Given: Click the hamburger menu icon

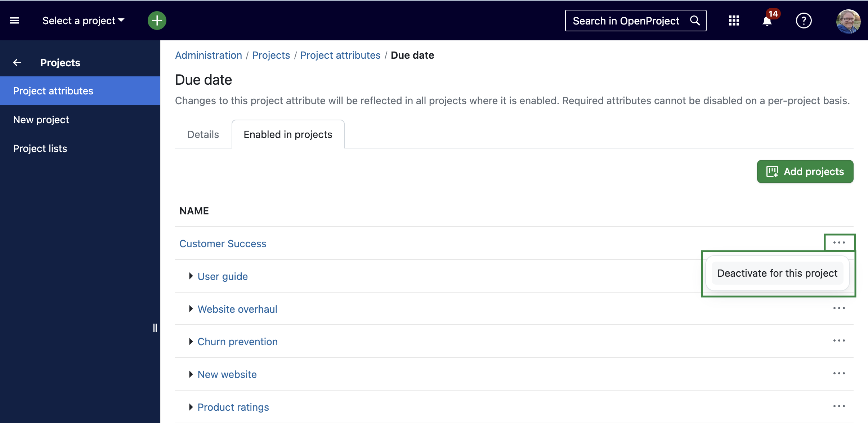Looking at the screenshot, I should coord(14,21).
